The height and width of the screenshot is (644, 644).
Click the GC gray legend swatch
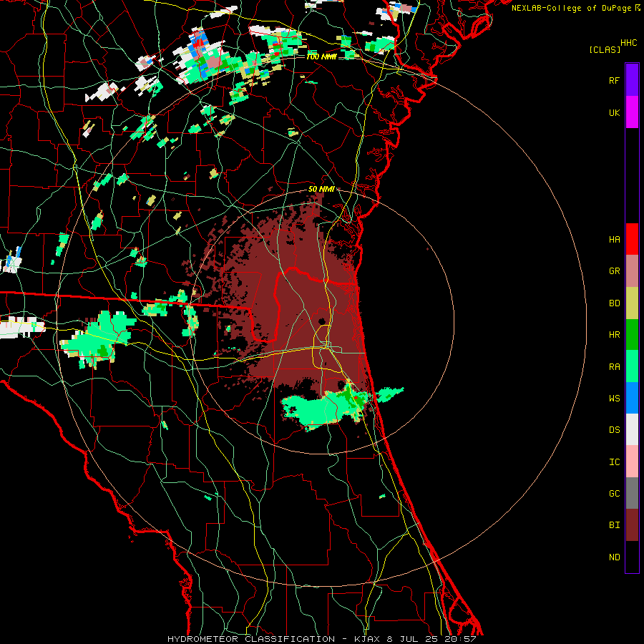tap(632, 493)
